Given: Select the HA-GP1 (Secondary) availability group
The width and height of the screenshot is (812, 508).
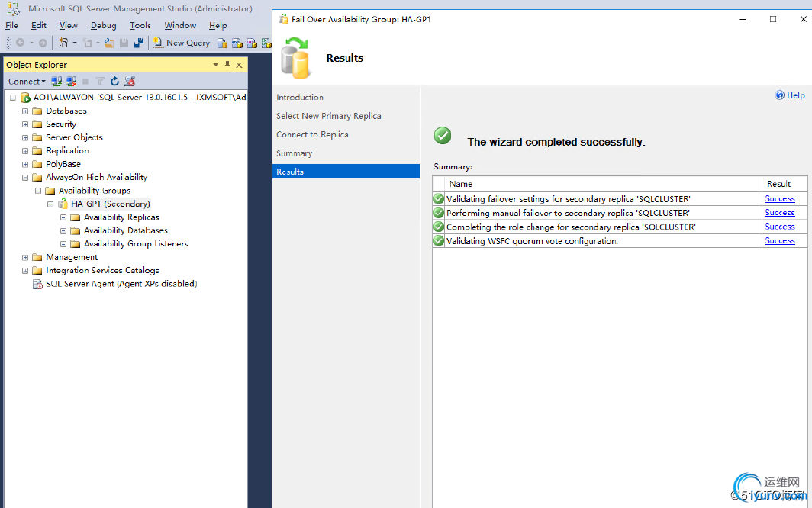Looking at the screenshot, I should pyautogui.click(x=111, y=204).
